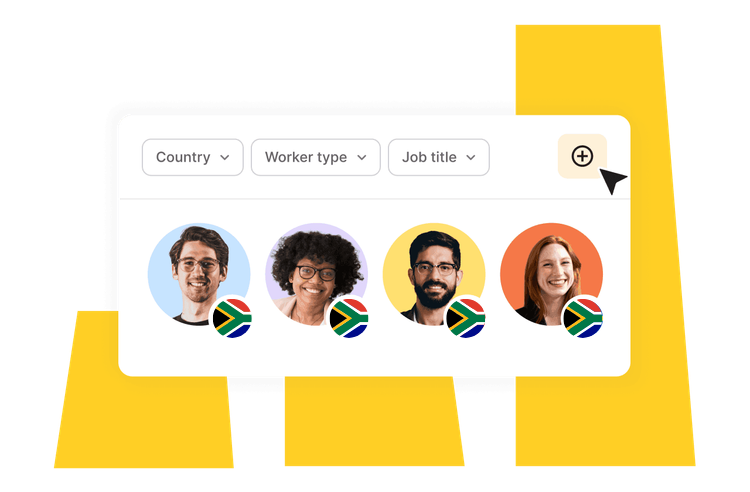Click South Africa flag badge on orange avatar
Viewport: 750px width, 492px height.
click(x=584, y=318)
